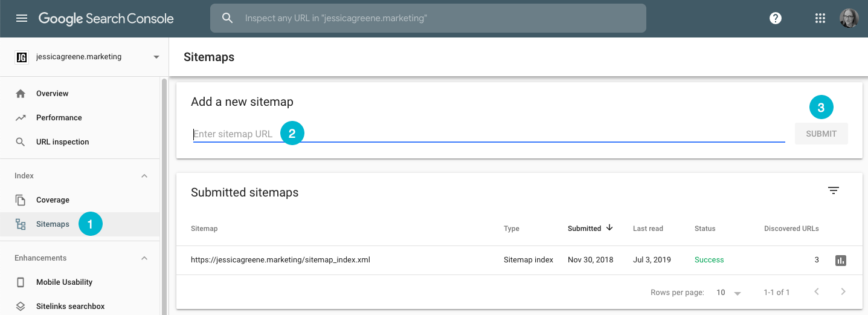Viewport: 868px width, 315px height.
Task: Click the Coverage pages icon
Action: pos(21,200)
